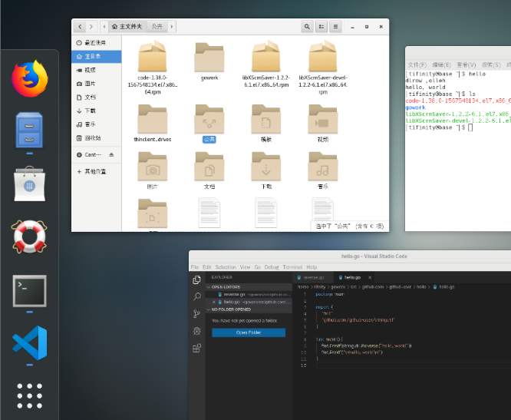
Task: Open the VS Code Search activity icon
Action: coord(197,296)
